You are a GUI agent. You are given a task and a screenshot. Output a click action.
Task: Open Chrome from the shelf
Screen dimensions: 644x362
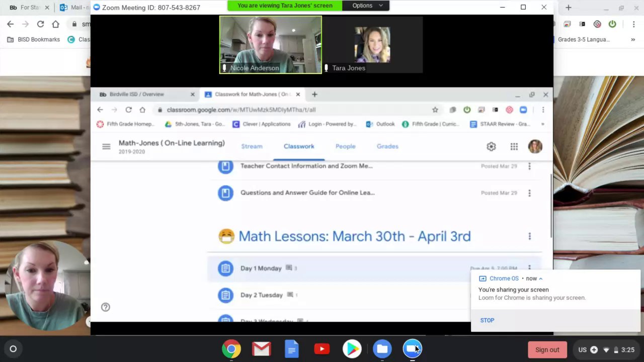click(x=231, y=349)
